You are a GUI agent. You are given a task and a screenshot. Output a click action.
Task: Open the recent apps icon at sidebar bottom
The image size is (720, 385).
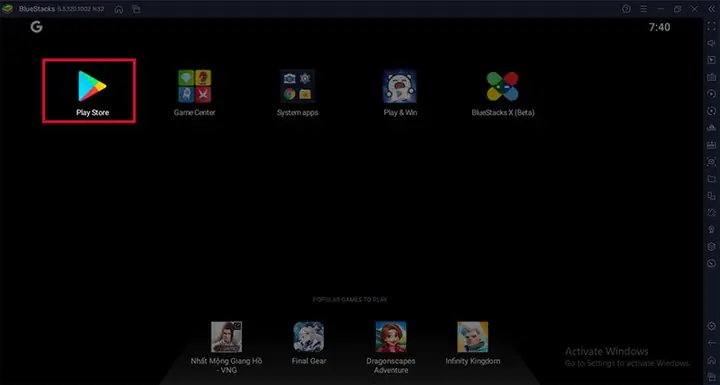tap(711, 377)
